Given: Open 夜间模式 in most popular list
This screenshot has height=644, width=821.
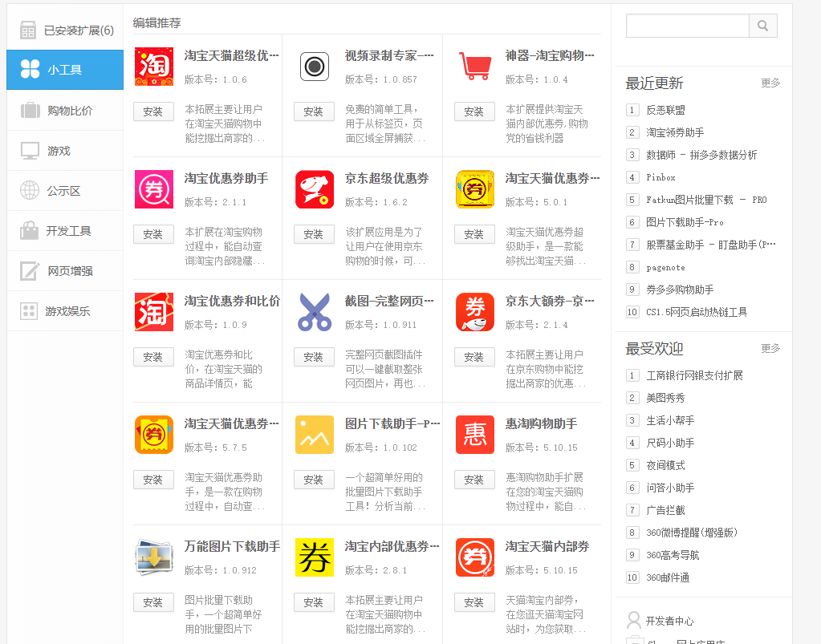Looking at the screenshot, I should [665, 466].
